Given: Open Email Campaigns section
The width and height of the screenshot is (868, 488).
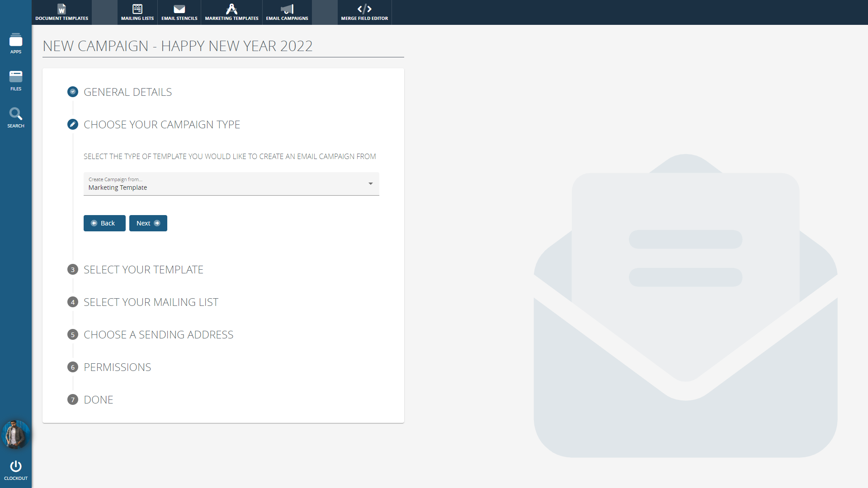Looking at the screenshot, I should click(x=287, y=12).
